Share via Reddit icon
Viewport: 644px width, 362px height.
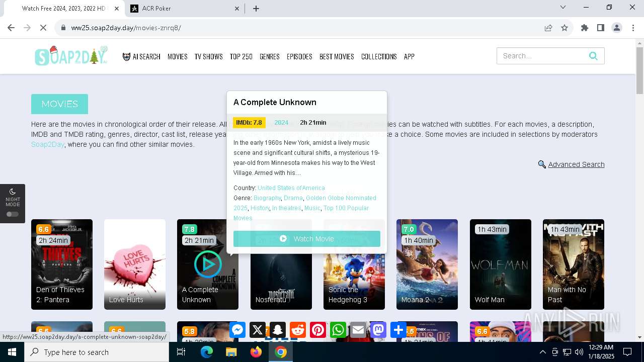pyautogui.click(x=298, y=330)
